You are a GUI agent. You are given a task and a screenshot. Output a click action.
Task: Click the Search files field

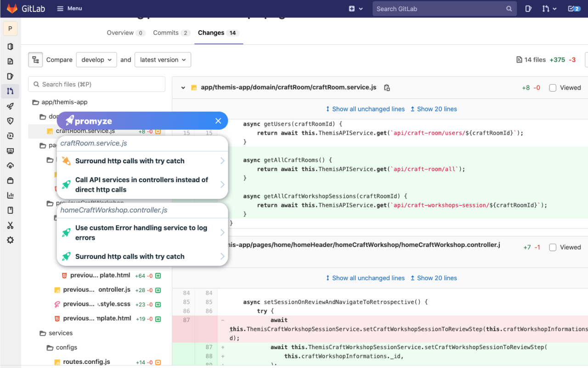96,84
